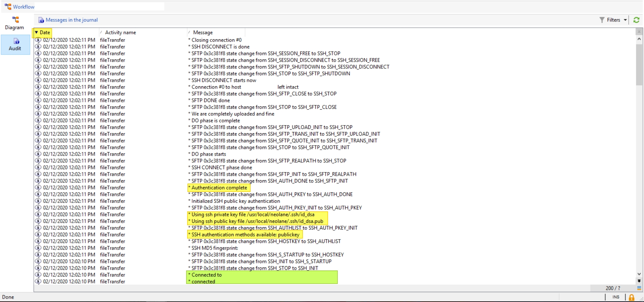The image size is (644, 302).
Task: Select the Audit tab
Action: pos(15,44)
